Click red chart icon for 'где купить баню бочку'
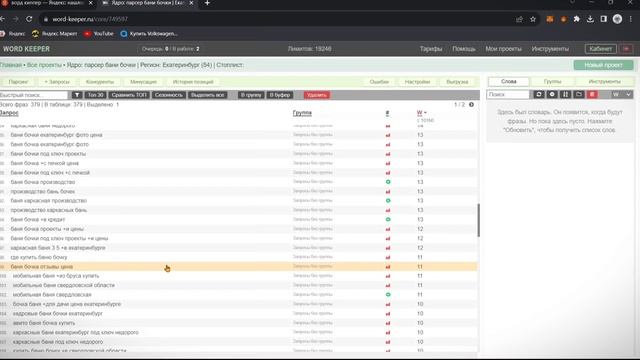The height and width of the screenshot is (360, 640). [x=388, y=257]
